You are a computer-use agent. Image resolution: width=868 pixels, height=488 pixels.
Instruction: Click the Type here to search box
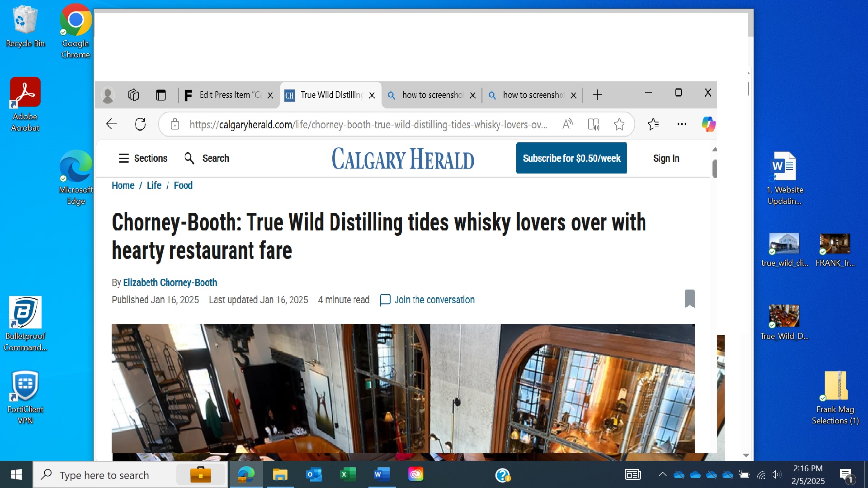[130, 475]
